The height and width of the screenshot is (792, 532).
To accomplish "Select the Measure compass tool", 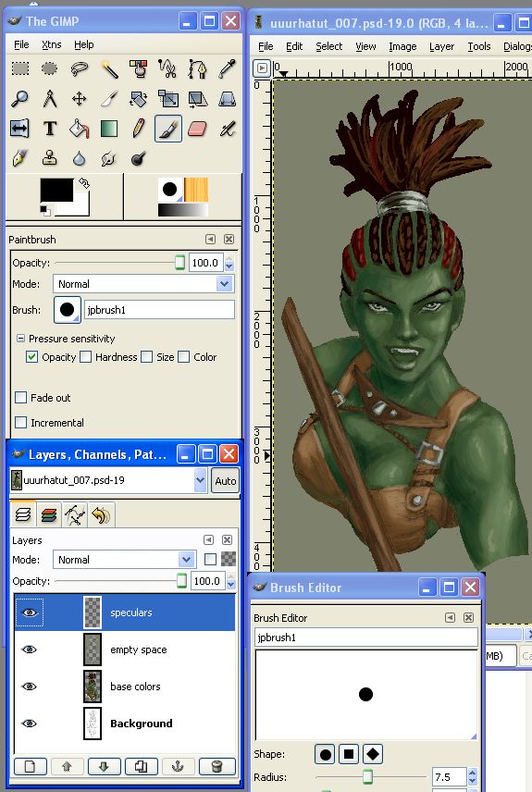I will pos(50,98).
